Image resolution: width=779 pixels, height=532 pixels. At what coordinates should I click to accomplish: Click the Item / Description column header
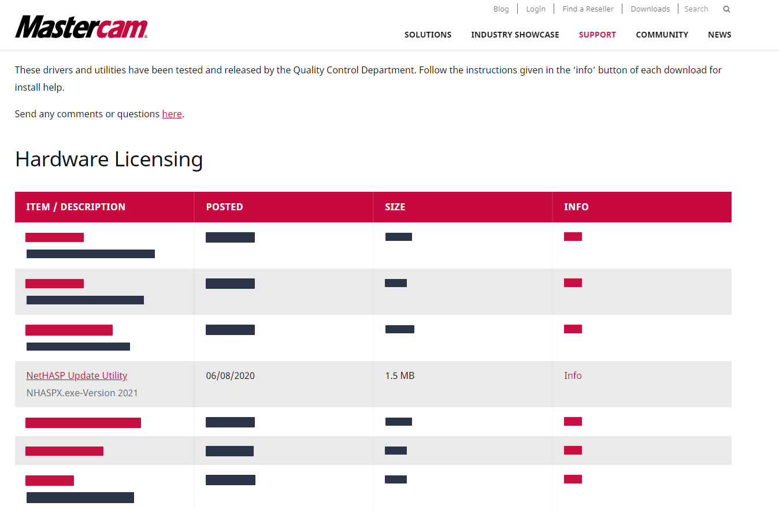pos(105,207)
